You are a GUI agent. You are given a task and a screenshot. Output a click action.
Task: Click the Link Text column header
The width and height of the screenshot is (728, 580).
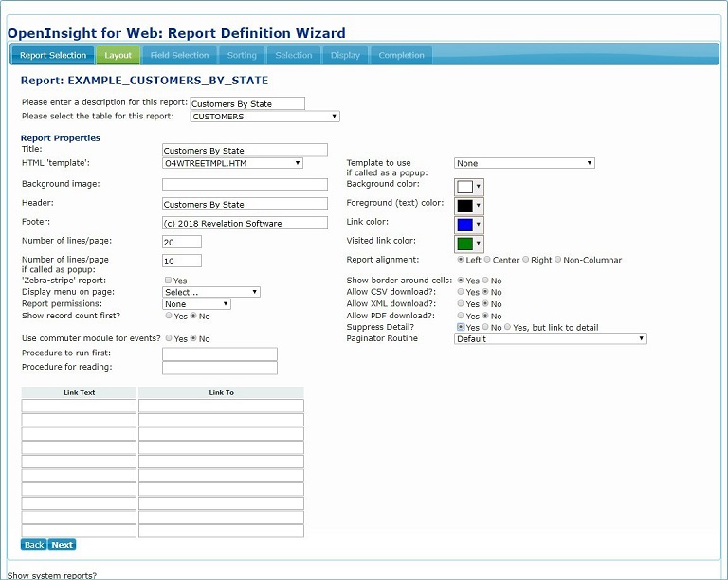(79, 392)
